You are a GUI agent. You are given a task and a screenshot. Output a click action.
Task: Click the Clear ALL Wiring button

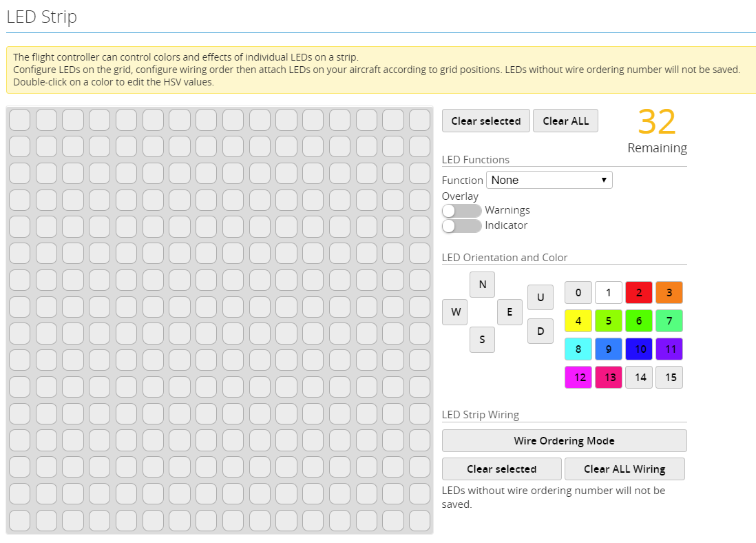(x=624, y=469)
